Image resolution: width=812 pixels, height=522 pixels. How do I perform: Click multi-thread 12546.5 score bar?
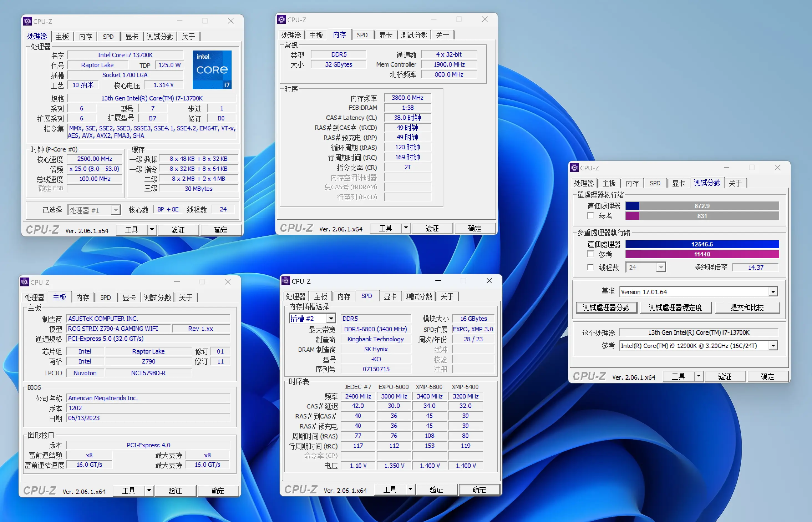tap(702, 244)
